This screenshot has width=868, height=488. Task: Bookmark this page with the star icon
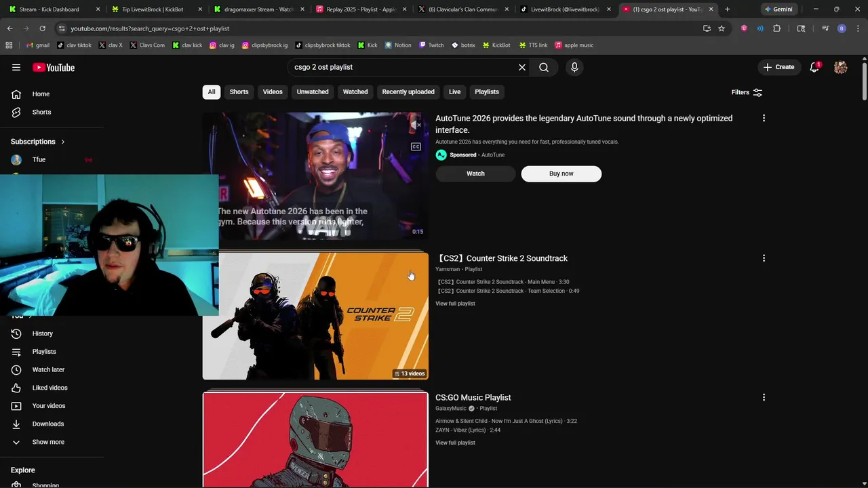click(722, 28)
